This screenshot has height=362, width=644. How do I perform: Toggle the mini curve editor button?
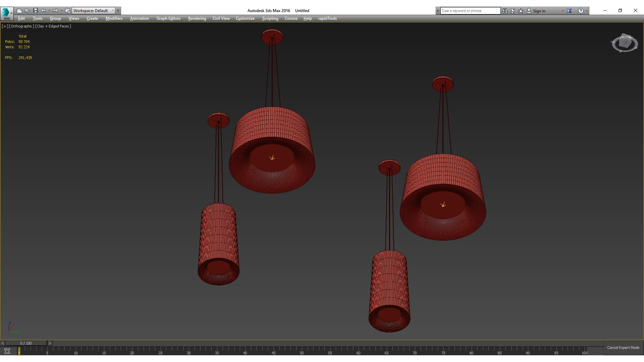[x=7, y=351]
